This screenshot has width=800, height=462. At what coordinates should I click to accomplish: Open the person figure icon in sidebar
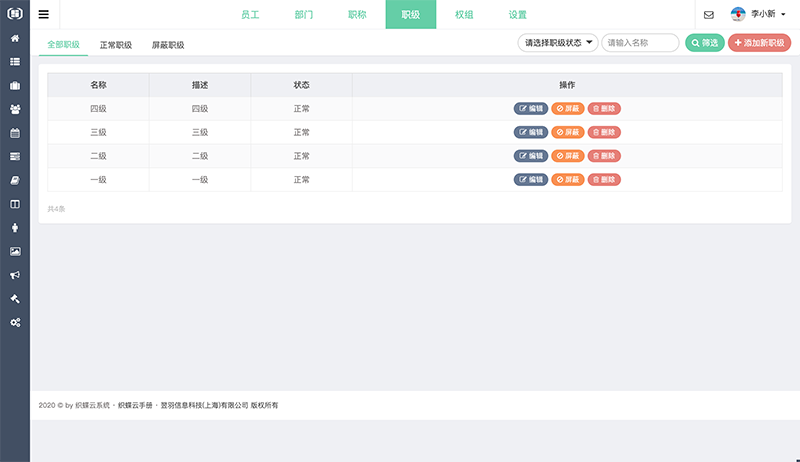tap(15, 227)
